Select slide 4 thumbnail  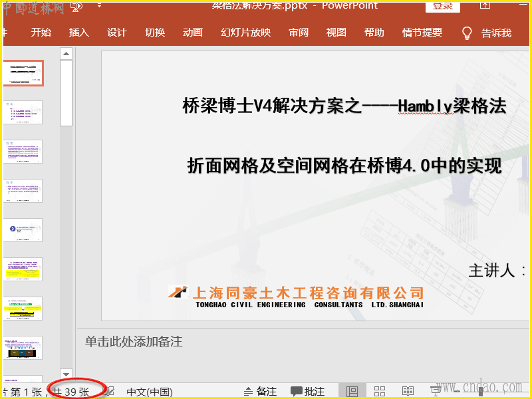(x=23, y=191)
